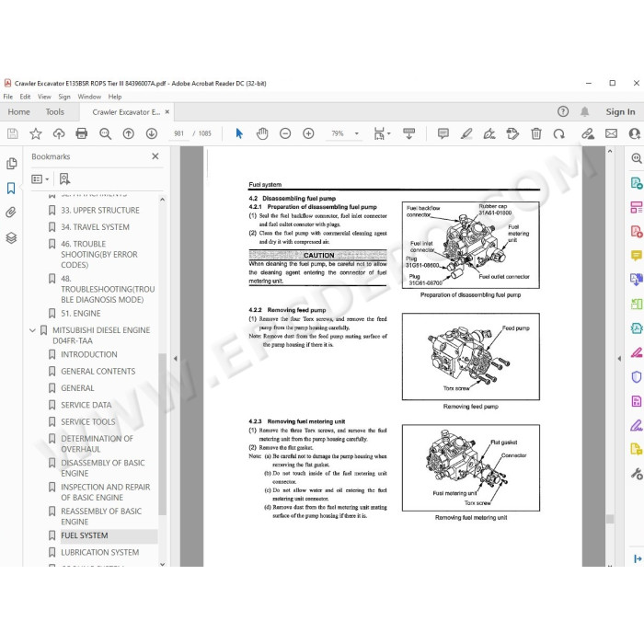Open the View menu
Viewport: 644px width, 644px height.
[44, 97]
